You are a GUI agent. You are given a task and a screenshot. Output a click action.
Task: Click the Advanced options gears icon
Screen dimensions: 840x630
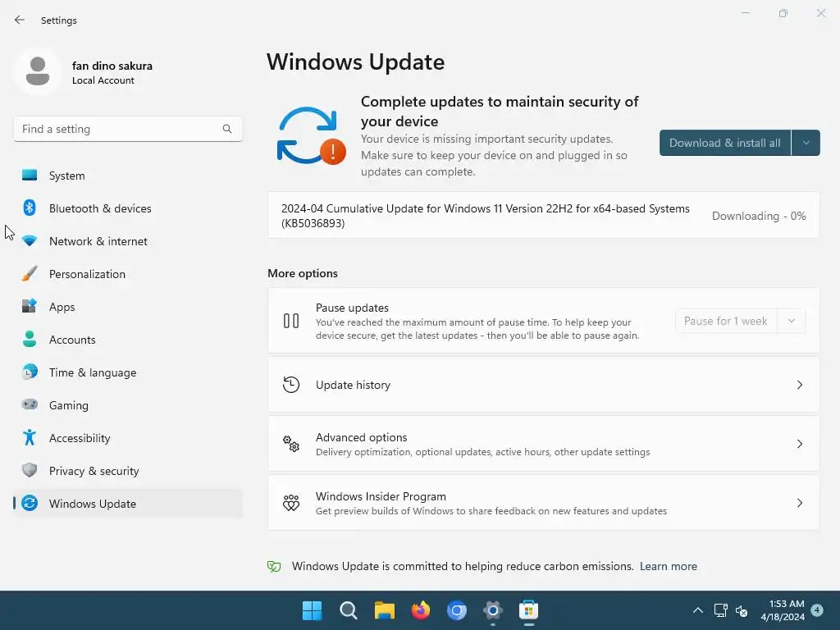[291, 444]
